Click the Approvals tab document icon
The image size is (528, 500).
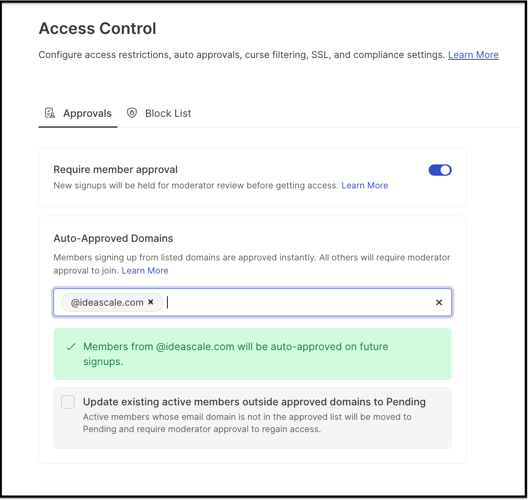click(x=50, y=113)
